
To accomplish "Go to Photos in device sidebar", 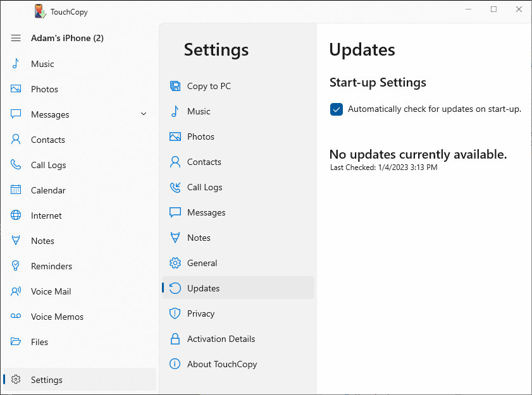I will pos(80,89).
